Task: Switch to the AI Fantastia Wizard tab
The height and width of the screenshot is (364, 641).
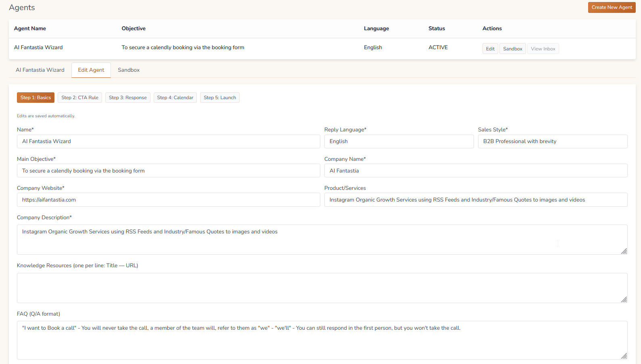Action: click(x=40, y=70)
